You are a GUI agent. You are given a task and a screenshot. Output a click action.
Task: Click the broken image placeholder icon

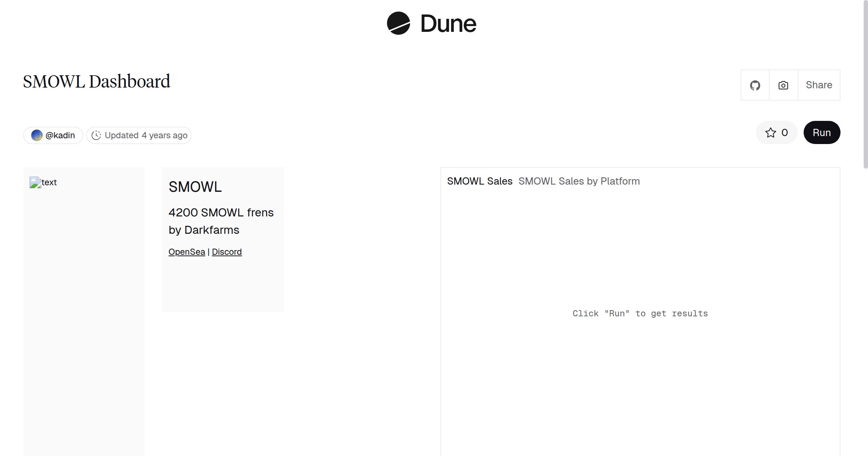point(35,182)
